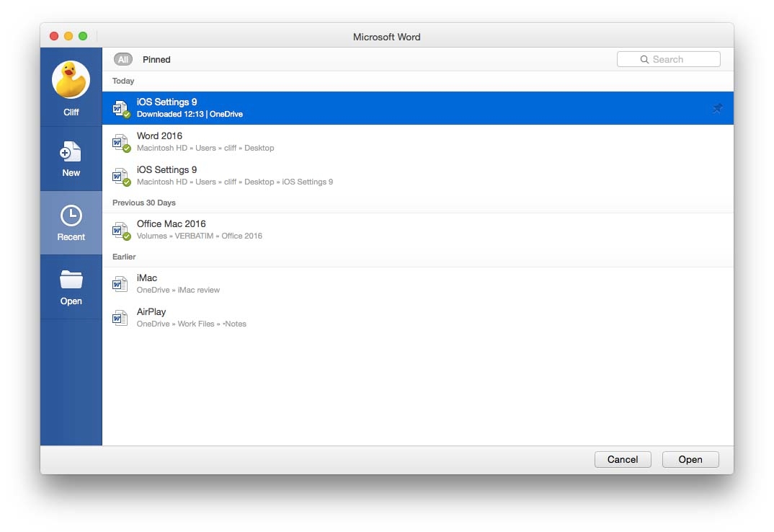This screenshot has width=774, height=532.
Task: Close the window with the red button
Action: 54,36
